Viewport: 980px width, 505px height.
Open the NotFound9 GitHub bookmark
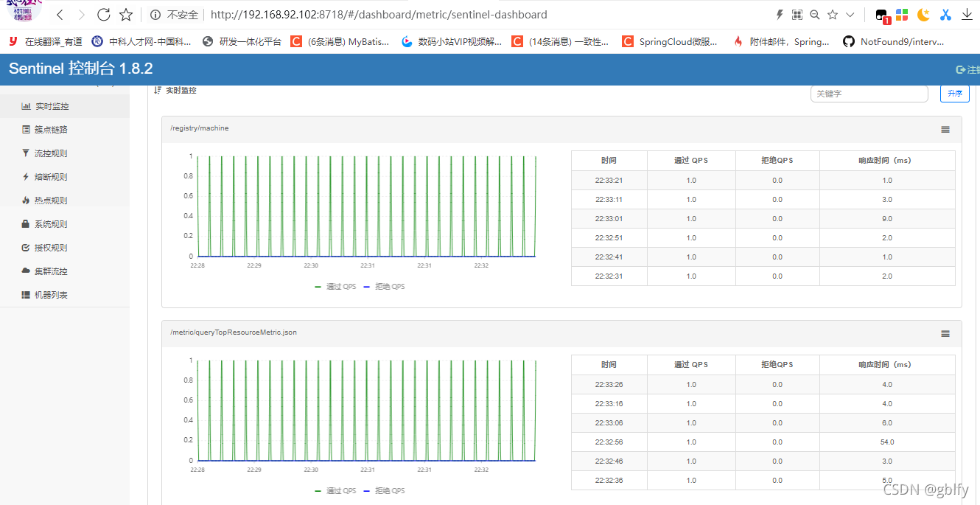pos(893,42)
